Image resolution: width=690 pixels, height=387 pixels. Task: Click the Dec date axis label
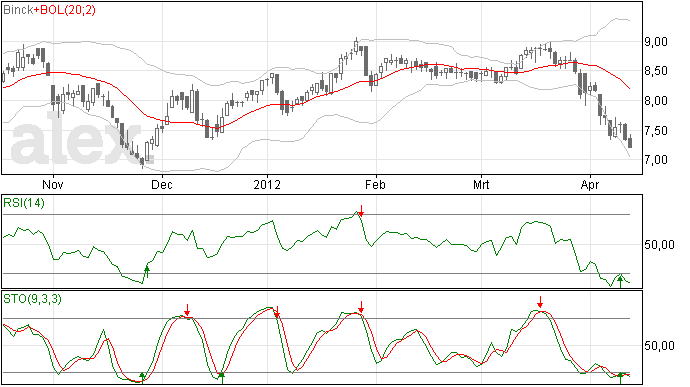click(162, 184)
